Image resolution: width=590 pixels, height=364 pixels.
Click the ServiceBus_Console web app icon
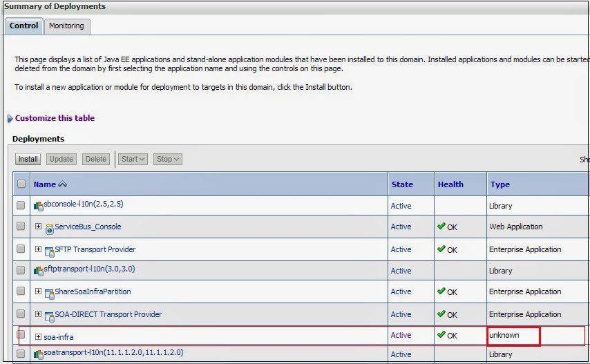[49, 229]
